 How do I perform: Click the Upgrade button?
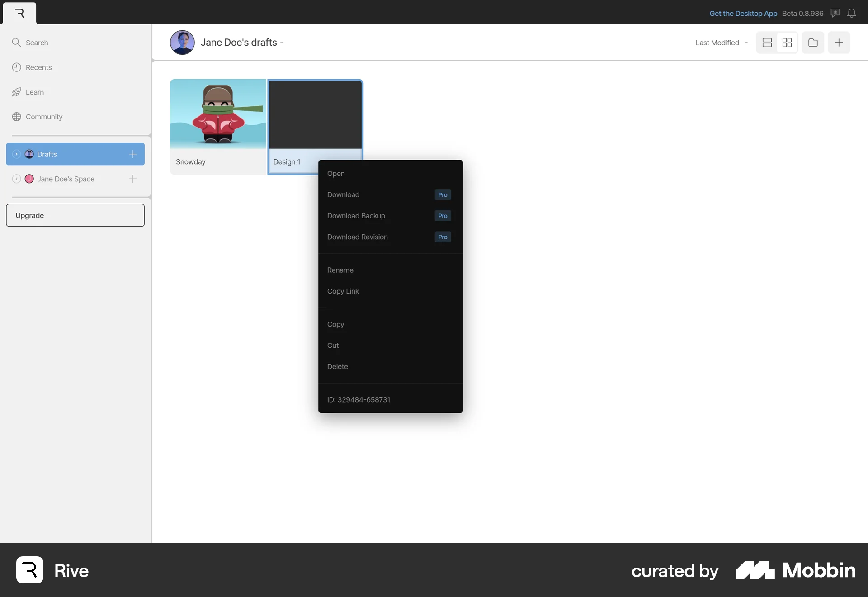(75, 215)
